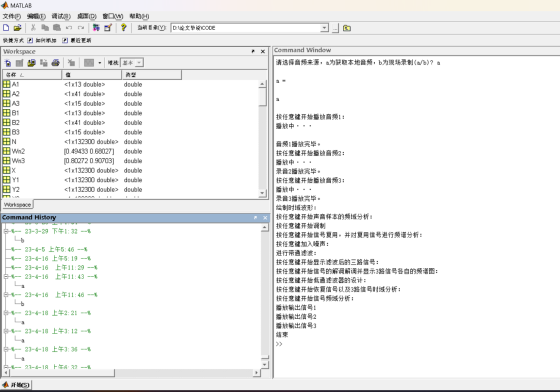Click the What's New shortcut
This screenshot has width=560, height=392.
[77, 40]
